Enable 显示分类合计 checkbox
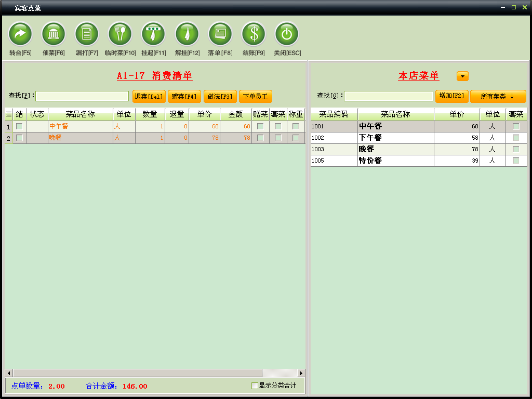Viewport: 532px width, 399px height. (255, 386)
